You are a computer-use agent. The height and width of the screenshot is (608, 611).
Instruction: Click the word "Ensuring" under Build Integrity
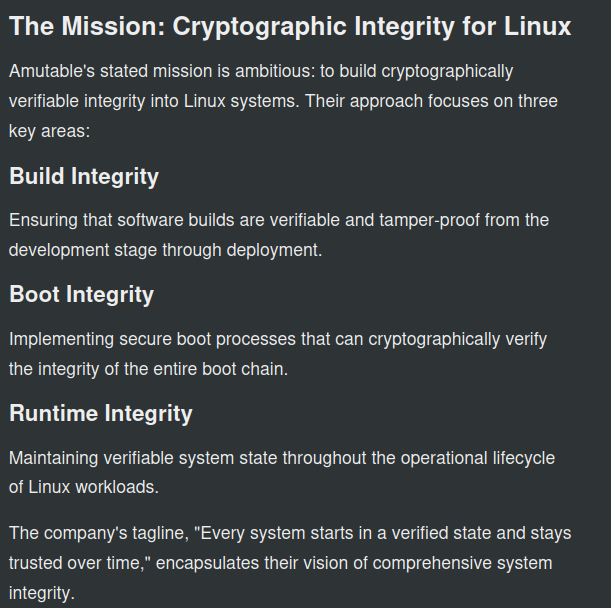click(x=41, y=220)
